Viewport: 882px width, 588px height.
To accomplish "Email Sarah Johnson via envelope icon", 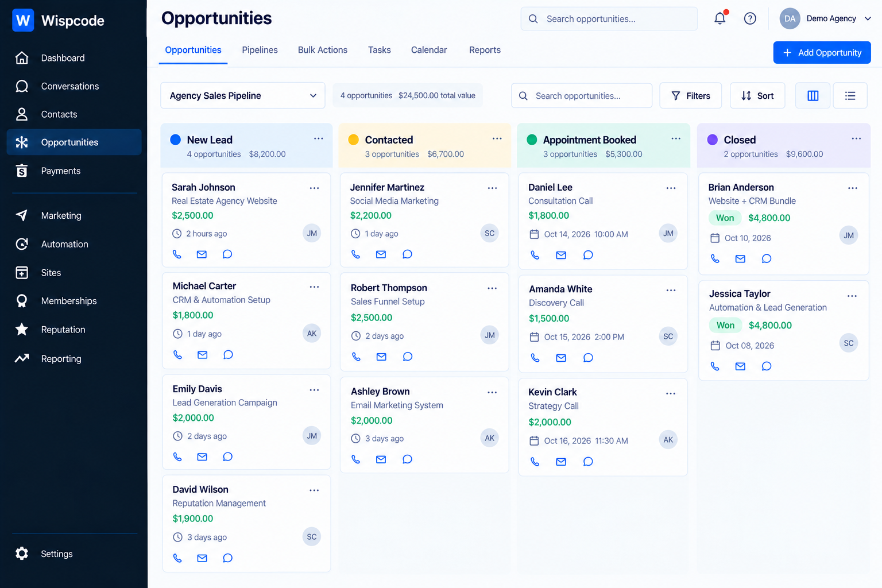I will 202,254.
